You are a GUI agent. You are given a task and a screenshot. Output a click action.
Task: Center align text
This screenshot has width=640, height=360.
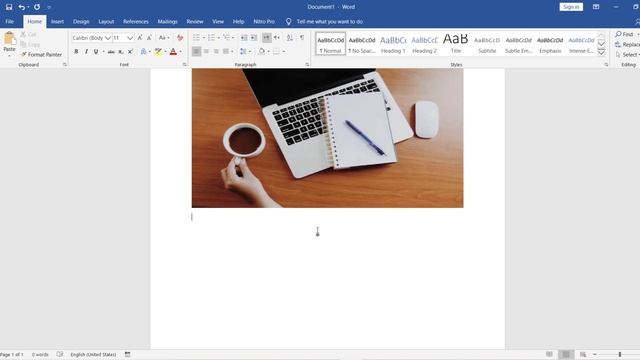pos(206,51)
